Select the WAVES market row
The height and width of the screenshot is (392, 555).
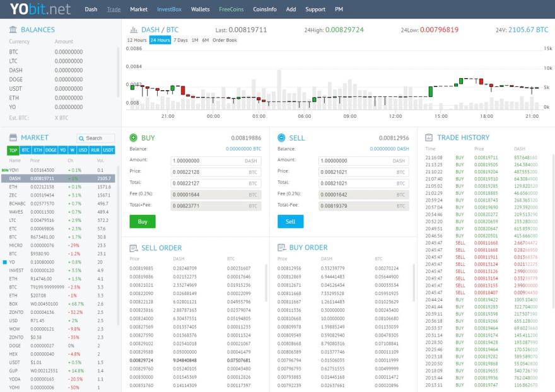(59, 212)
